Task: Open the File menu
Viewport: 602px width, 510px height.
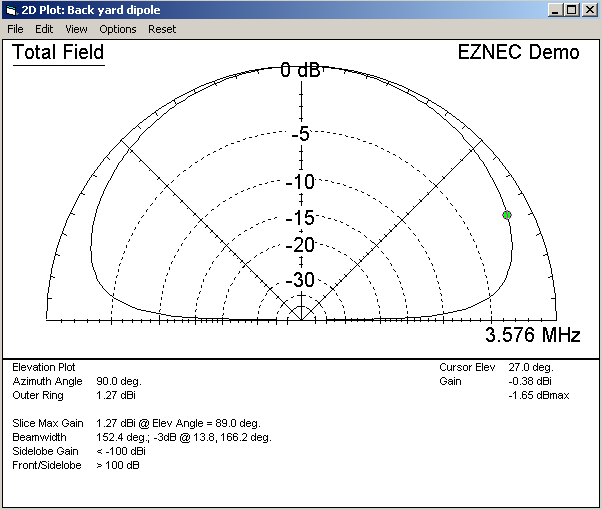Action: click(x=15, y=29)
